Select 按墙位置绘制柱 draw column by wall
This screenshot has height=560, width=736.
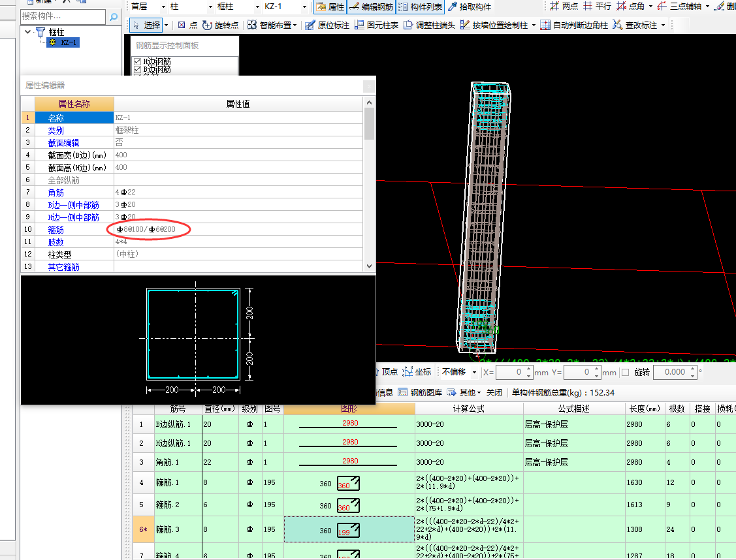pyautogui.click(x=494, y=25)
